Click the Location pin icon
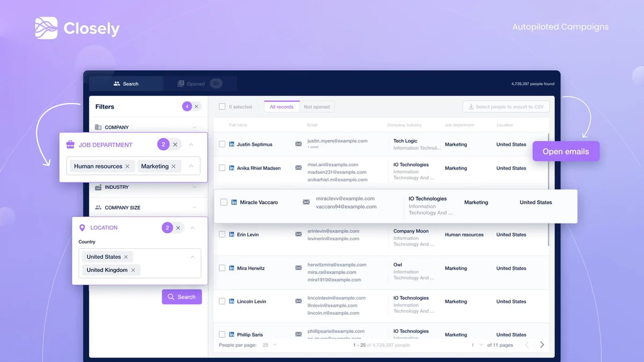 coord(82,228)
